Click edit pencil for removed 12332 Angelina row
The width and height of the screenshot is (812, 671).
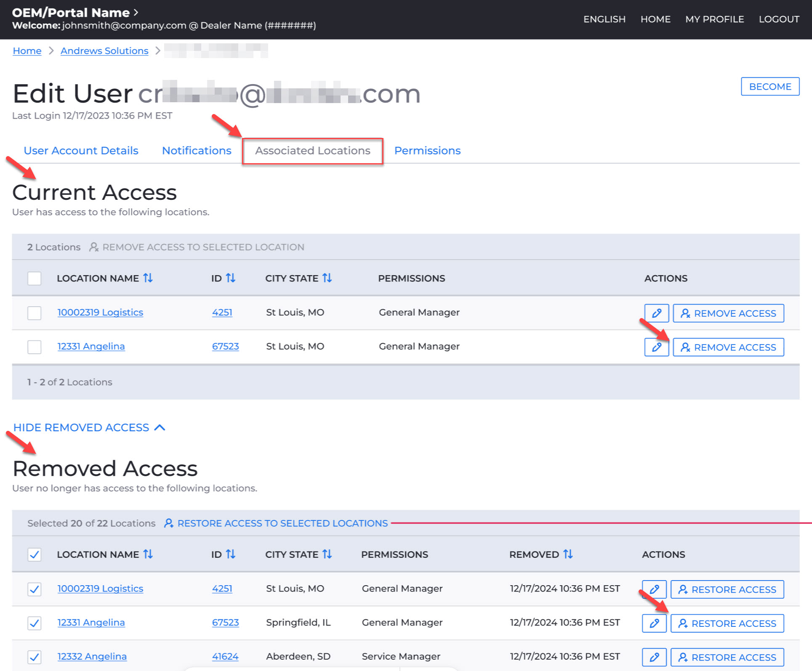coord(654,657)
